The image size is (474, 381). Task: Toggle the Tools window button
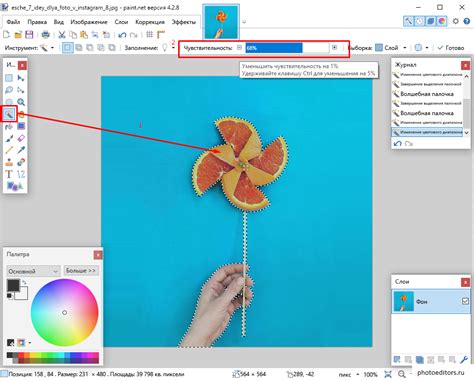point(408,21)
